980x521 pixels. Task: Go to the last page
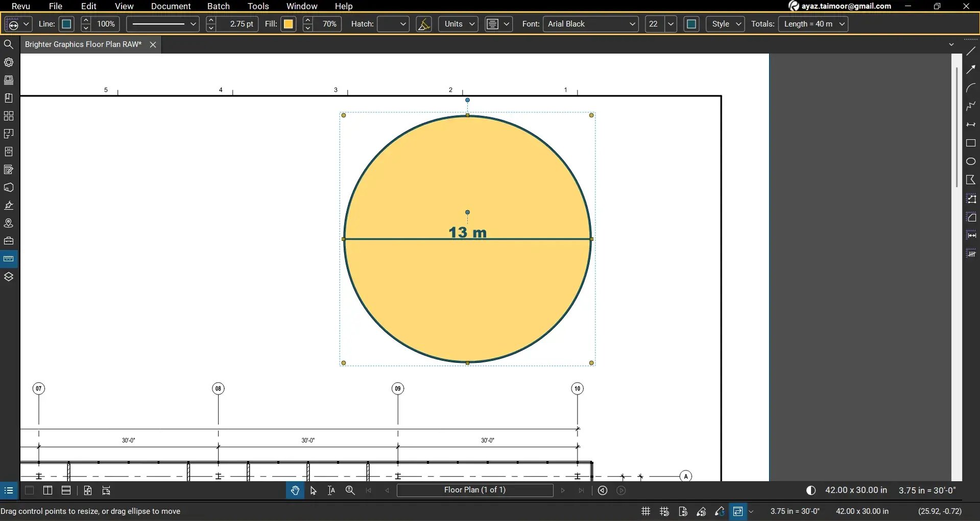pyautogui.click(x=582, y=490)
